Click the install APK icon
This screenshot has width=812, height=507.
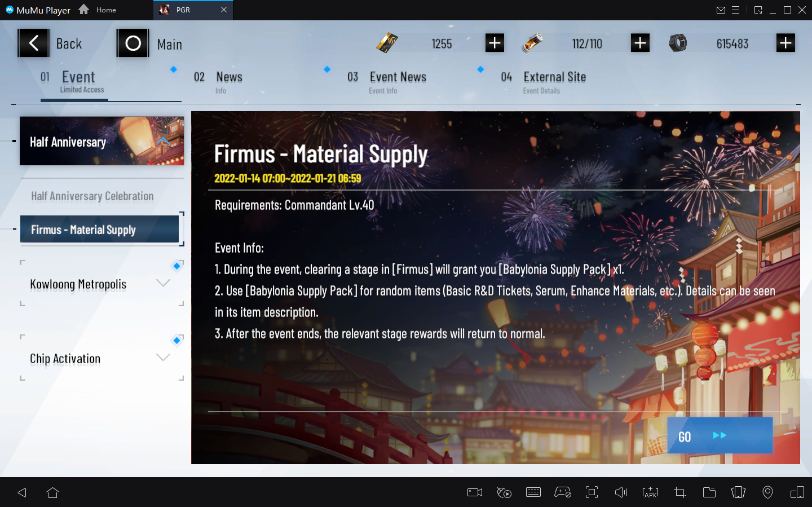(x=650, y=492)
